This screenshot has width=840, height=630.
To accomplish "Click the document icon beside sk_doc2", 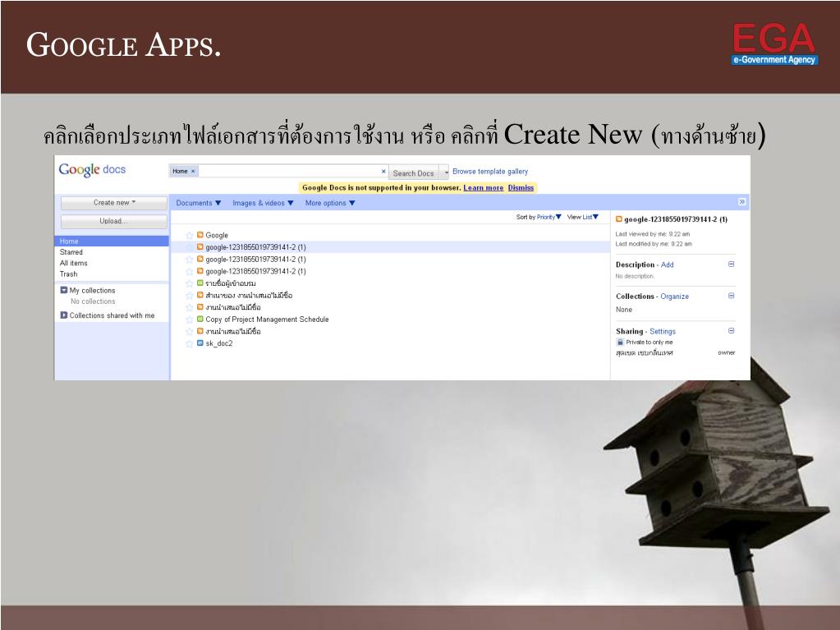I will click(200, 343).
